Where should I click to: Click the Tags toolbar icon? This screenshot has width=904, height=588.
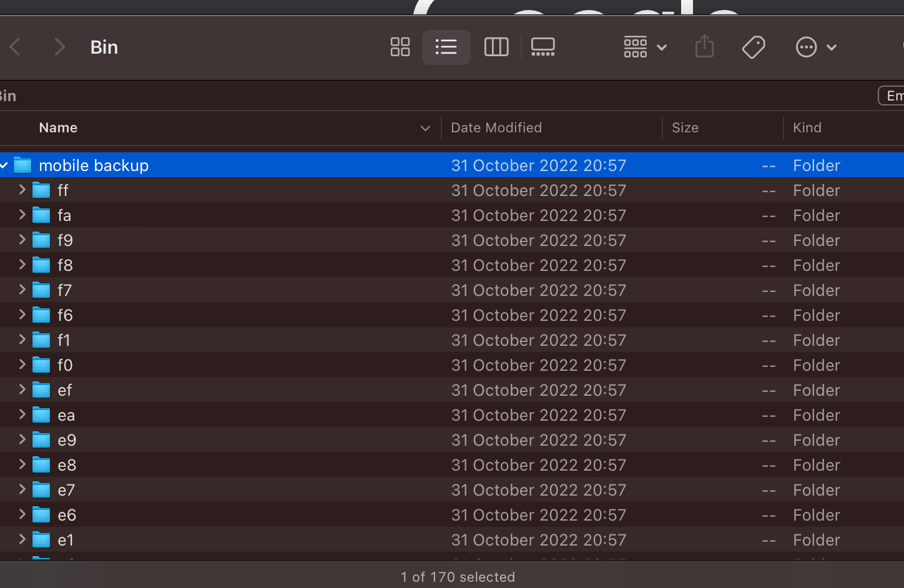click(x=754, y=47)
